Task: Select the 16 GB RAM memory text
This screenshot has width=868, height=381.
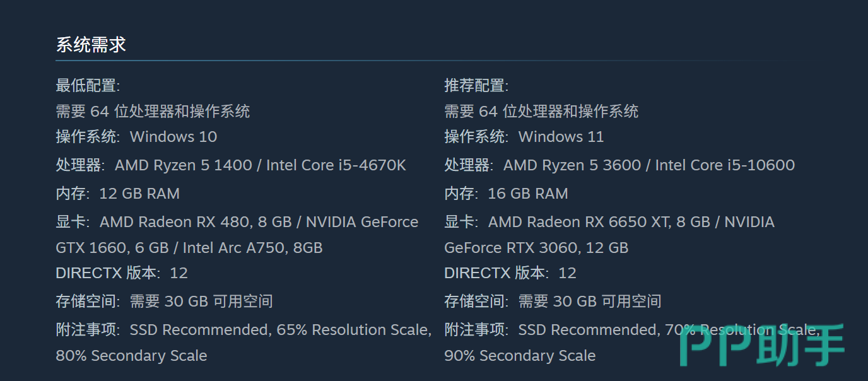Action: tap(528, 194)
